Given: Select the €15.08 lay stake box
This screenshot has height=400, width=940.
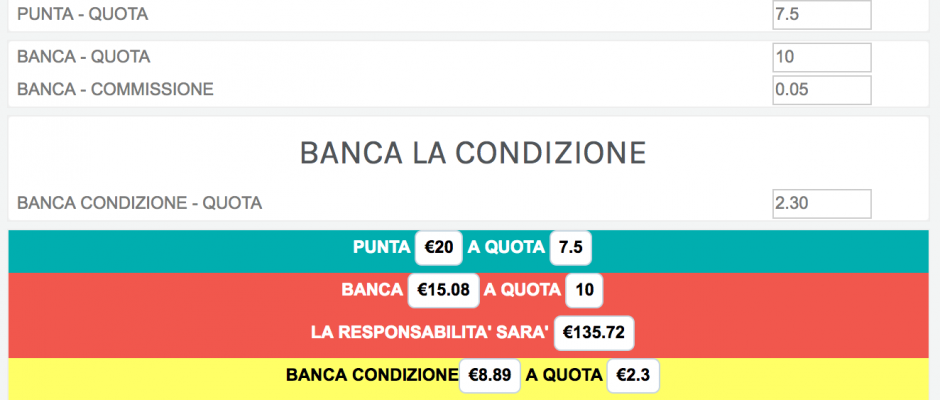Looking at the screenshot, I should coord(443,290).
